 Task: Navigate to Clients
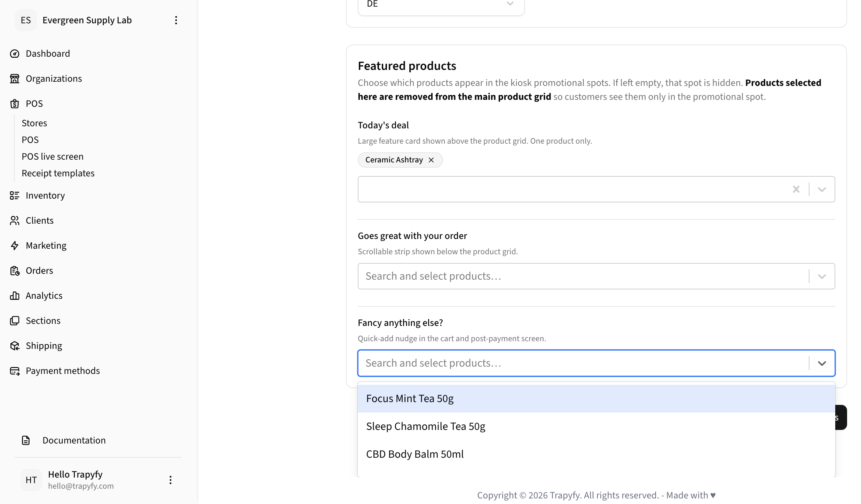[x=40, y=221]
